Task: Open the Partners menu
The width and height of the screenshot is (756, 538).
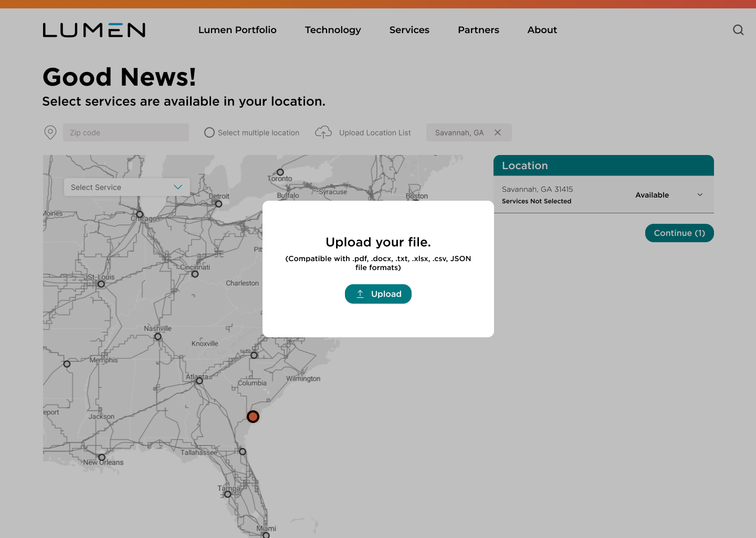Action: point(478,30)
